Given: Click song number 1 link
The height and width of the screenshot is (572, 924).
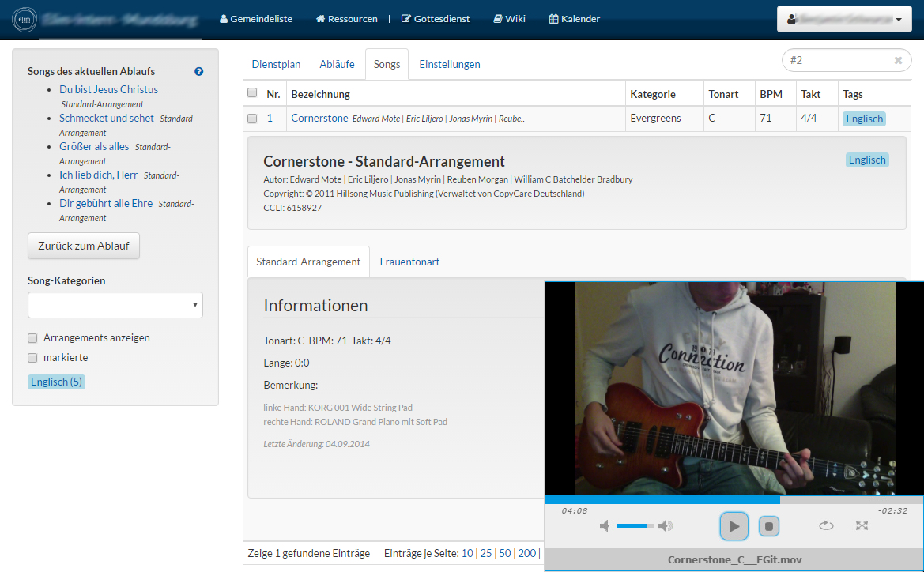Looking at the screenshot, I should (270, 118).
